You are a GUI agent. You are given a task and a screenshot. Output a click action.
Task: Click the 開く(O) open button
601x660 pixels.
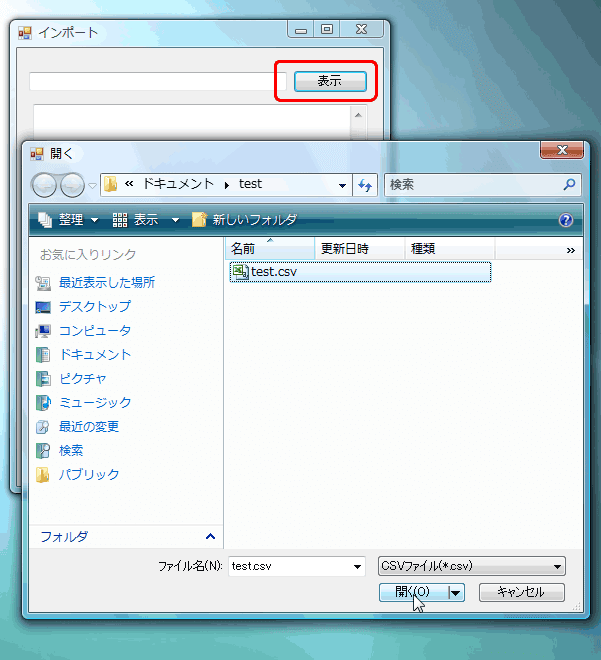[412, 592]
